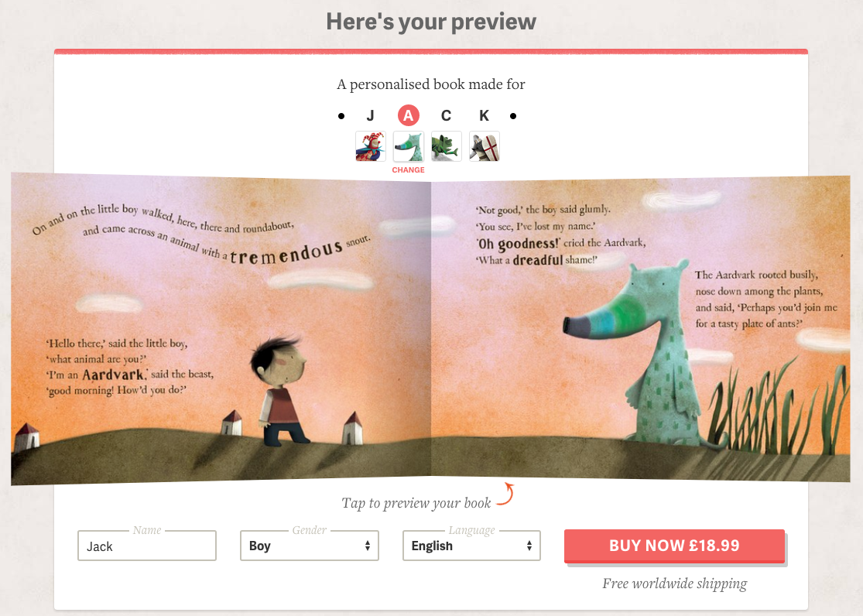Screen dimensions: 863x616
Task: Click the green chameleon character thumbnail
Action: (447, 146)
